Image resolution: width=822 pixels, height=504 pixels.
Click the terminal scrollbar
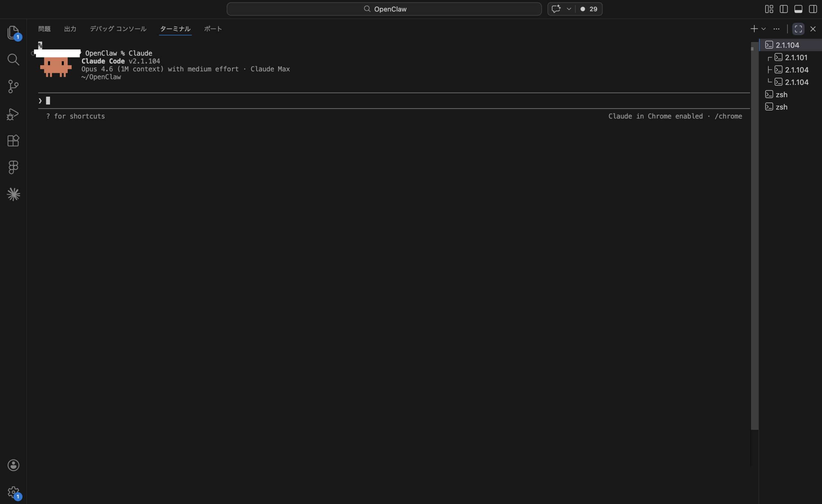click(755, 236)
